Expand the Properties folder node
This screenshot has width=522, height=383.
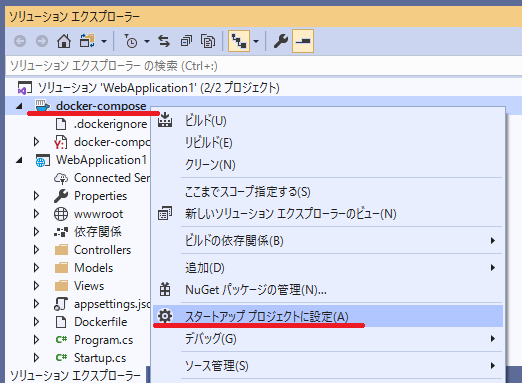(36, 196)
